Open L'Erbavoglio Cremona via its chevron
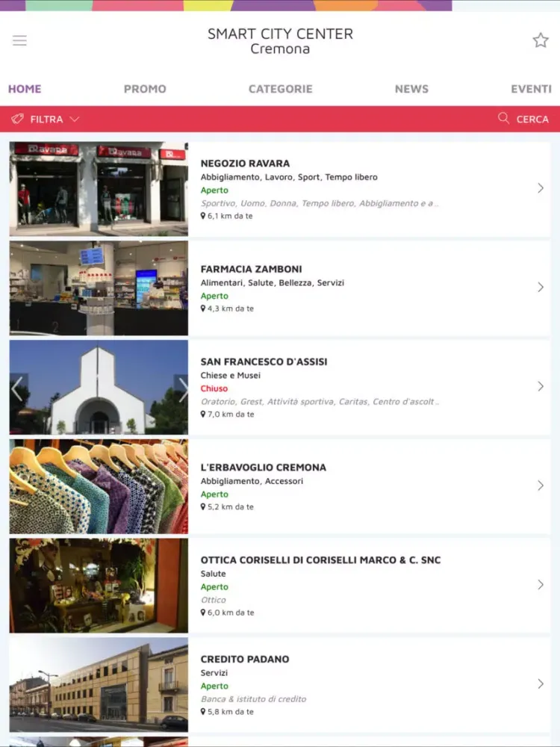Image resolution: width=560 pixels, height=747 pixels. 541,486
